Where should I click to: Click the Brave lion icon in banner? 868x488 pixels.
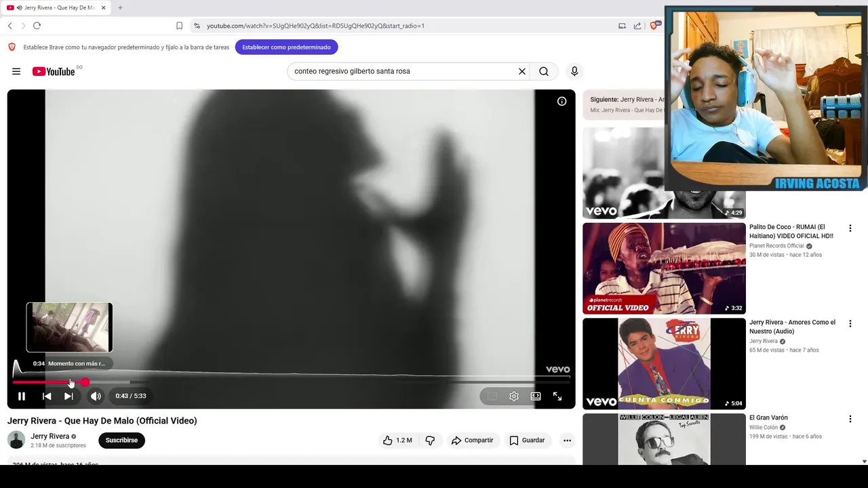(12, 47)
